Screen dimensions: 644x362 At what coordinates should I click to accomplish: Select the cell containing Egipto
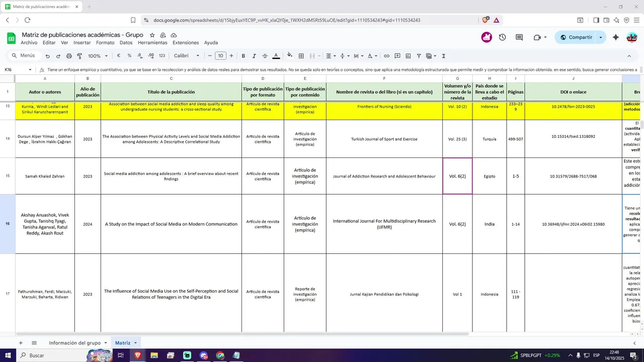tap(490, 176)
